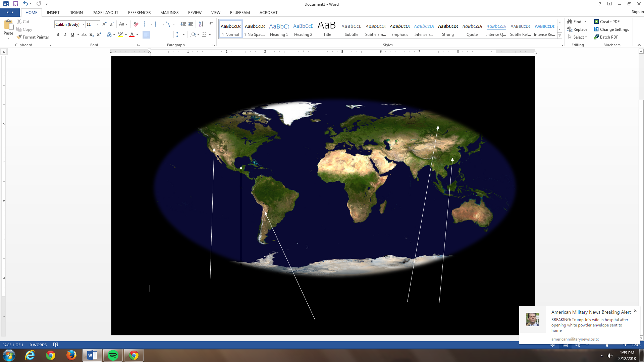Toggle show/hide paragraph marks
The image size is (644, 362).
[x=211, y=24]
